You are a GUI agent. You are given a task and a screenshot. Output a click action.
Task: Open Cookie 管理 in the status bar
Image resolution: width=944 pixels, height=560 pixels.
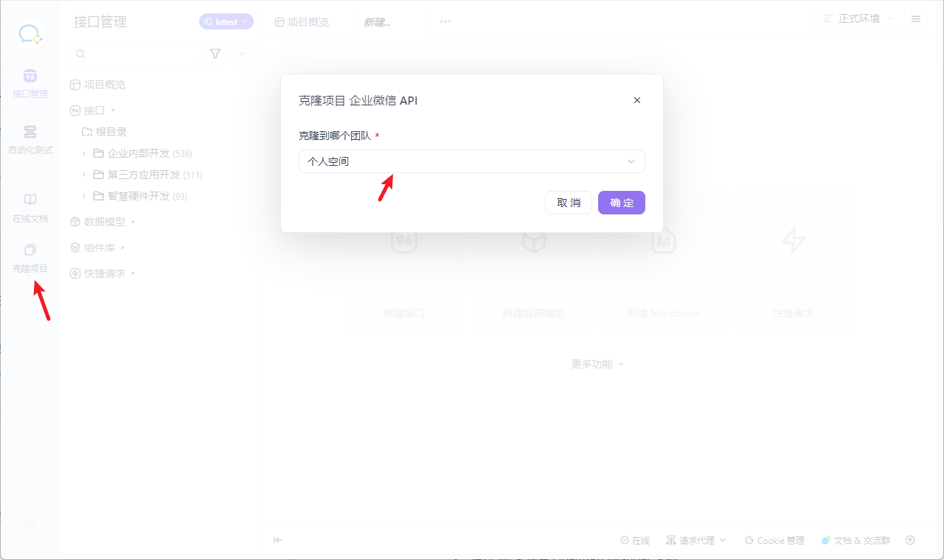pyautogui.click(x=774, y=540)
